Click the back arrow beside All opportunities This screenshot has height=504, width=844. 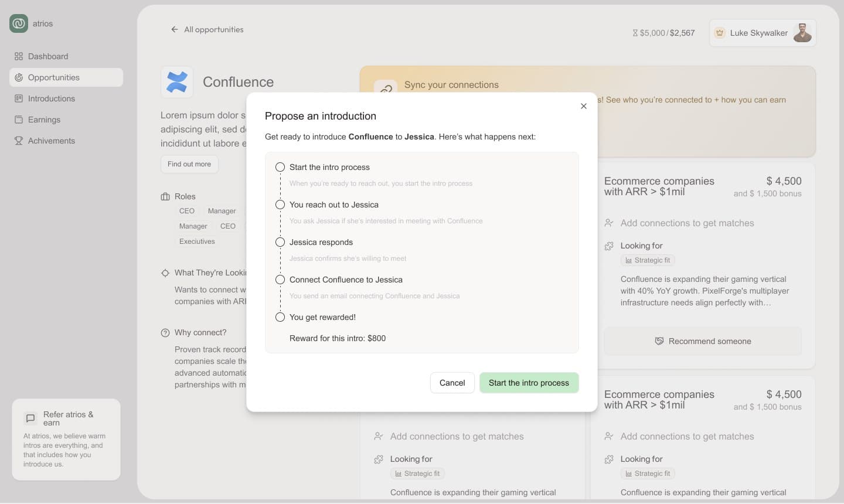pos(175,29)
